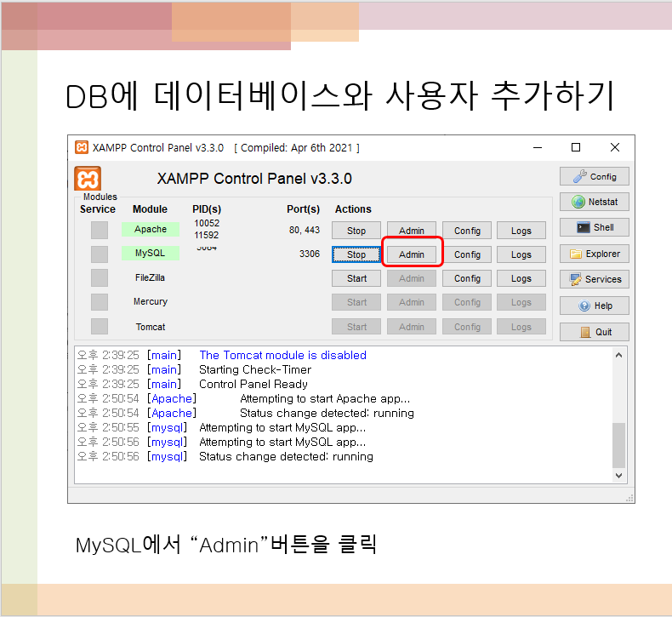Click 'Attempting to start Apache app...' log line
This screenshot has height=617, width=672.
tap(325, 399)
